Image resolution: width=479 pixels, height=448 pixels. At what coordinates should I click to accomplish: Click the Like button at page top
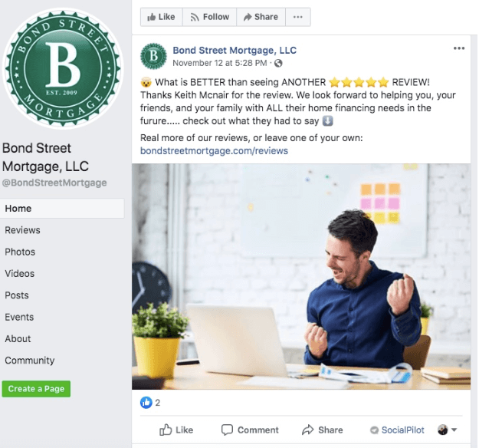[161, 17]
